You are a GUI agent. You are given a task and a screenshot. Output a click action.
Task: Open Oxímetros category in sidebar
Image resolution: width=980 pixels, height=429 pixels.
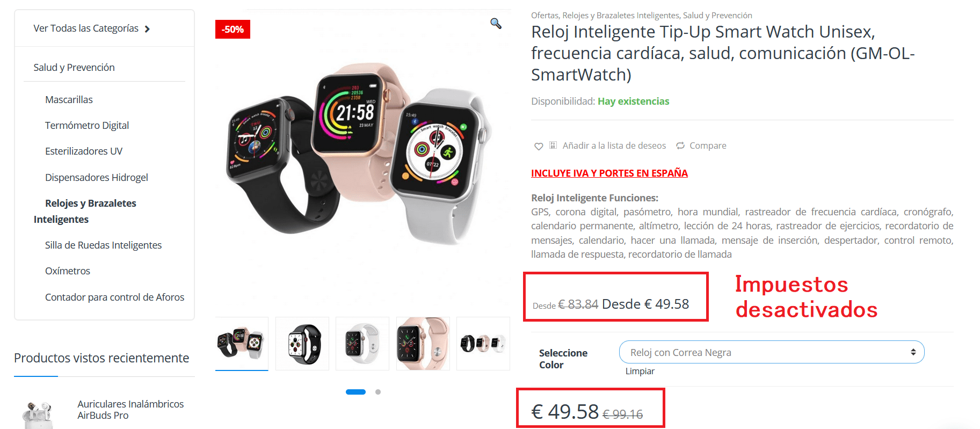68,271
